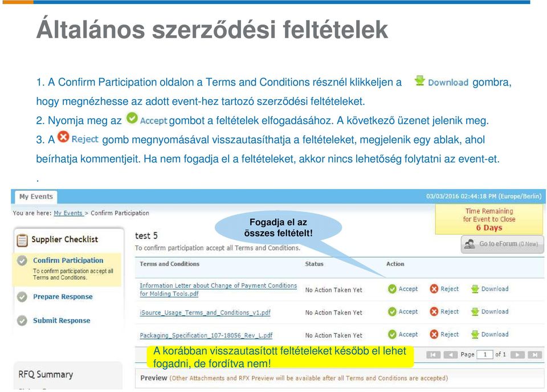Open Go to eForum button
Screen dimensions: 547x392
[503, 244]
